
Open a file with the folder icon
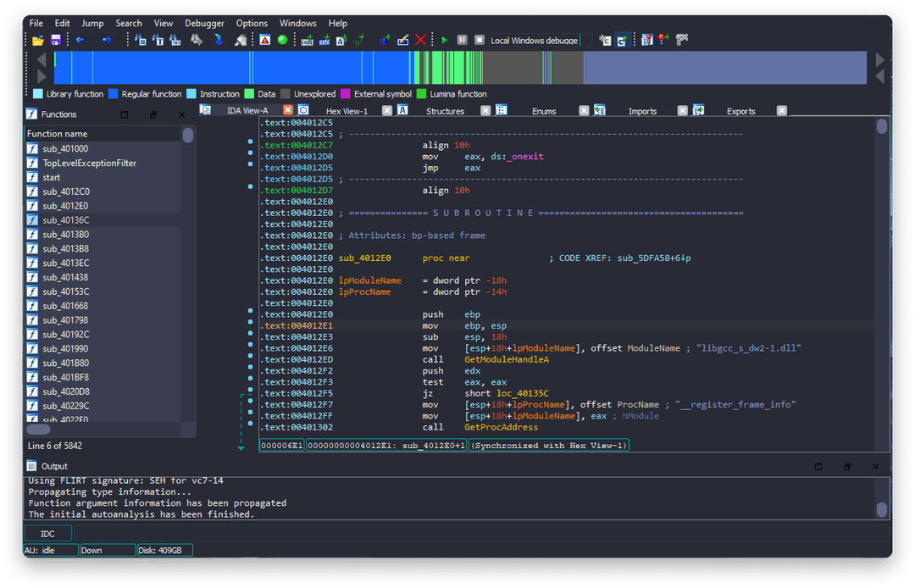39,40
